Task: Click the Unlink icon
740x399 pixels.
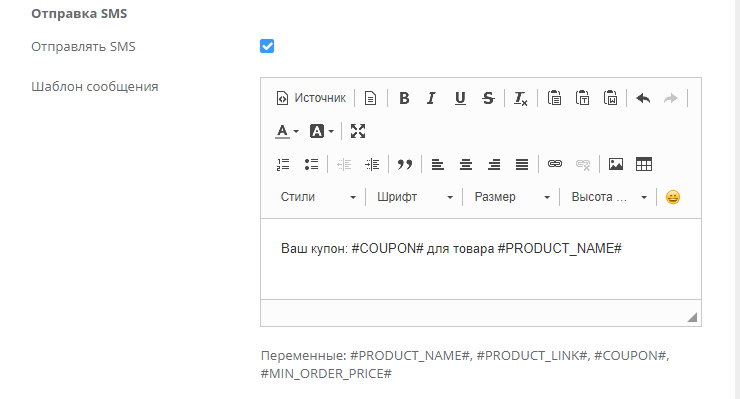Action: pos(583,164)
